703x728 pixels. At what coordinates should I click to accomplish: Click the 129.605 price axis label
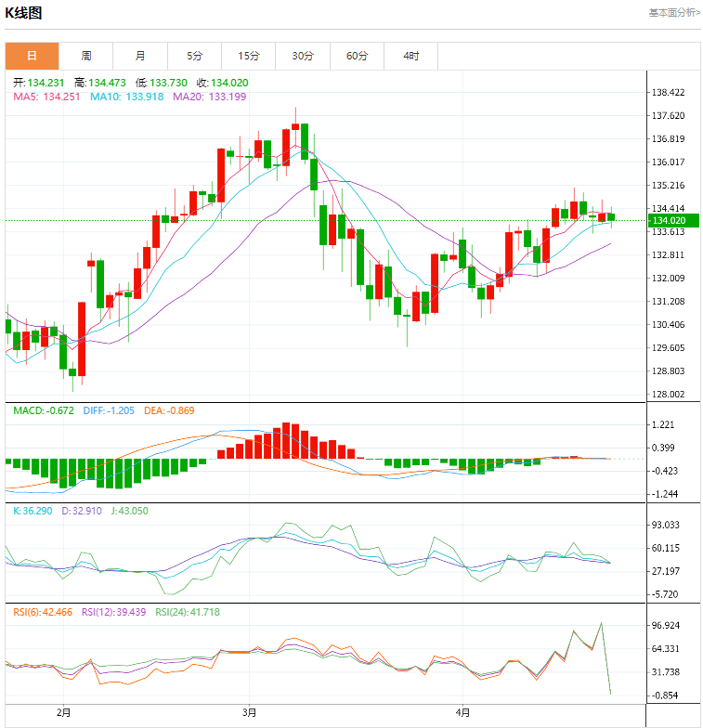pyautogui.click(x=669, y=347)
